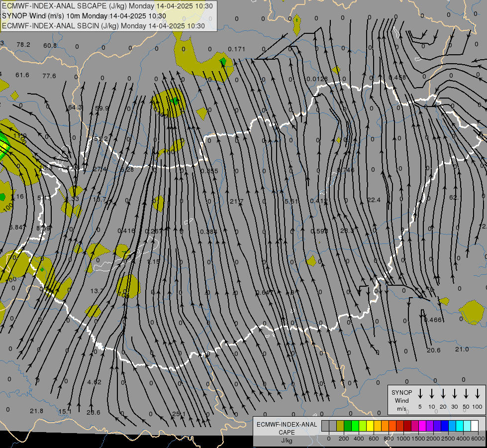Click the 1500 tick on CAPE scale
This screenshot has width=487, height=448.
pos(418,439)
